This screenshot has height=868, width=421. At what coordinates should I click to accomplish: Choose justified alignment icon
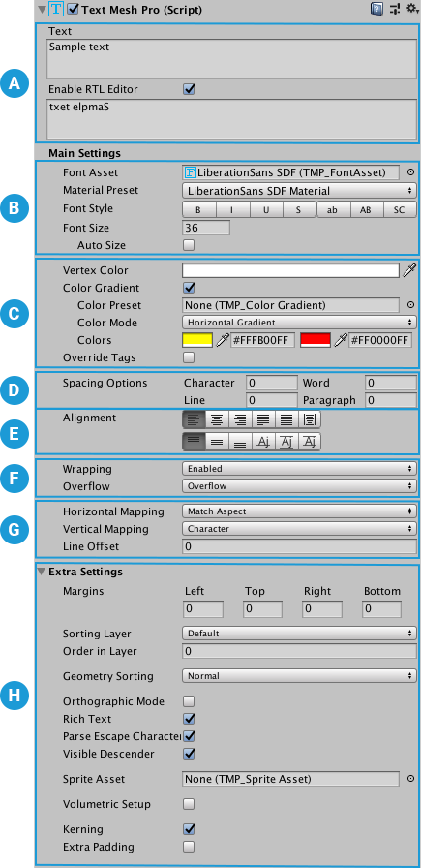click(263, 419)
